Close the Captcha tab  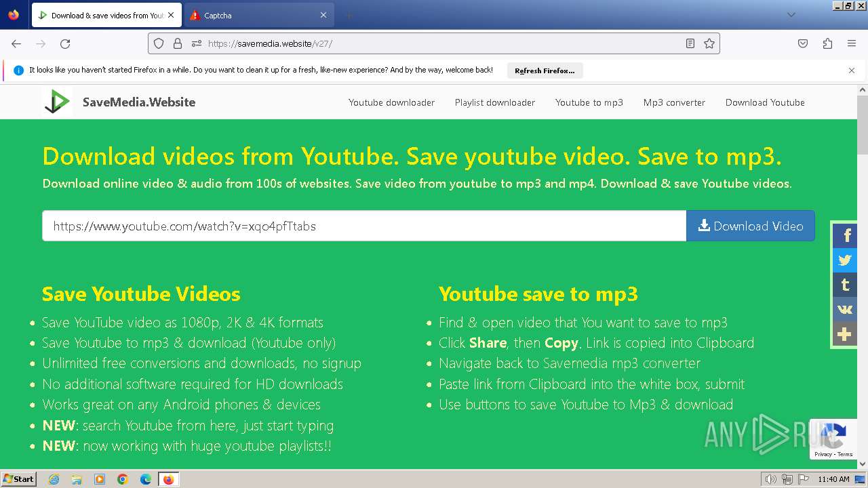coord(323,15)
